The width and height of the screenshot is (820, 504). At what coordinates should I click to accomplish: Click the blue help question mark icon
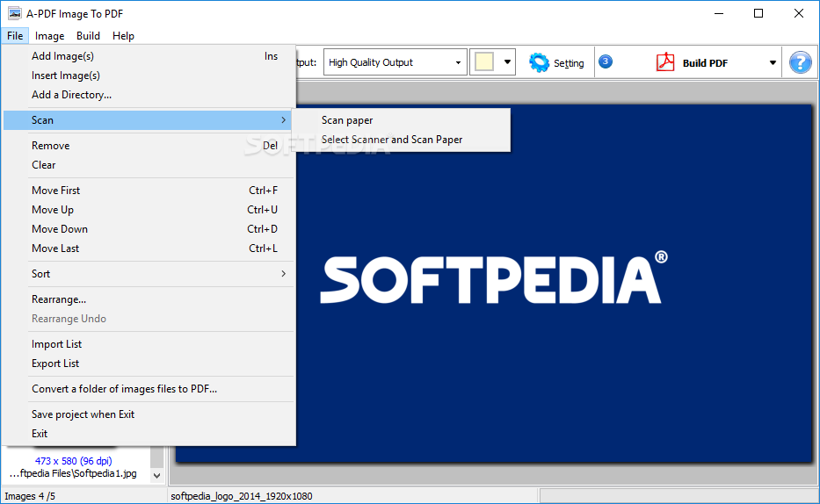(800, 62)
